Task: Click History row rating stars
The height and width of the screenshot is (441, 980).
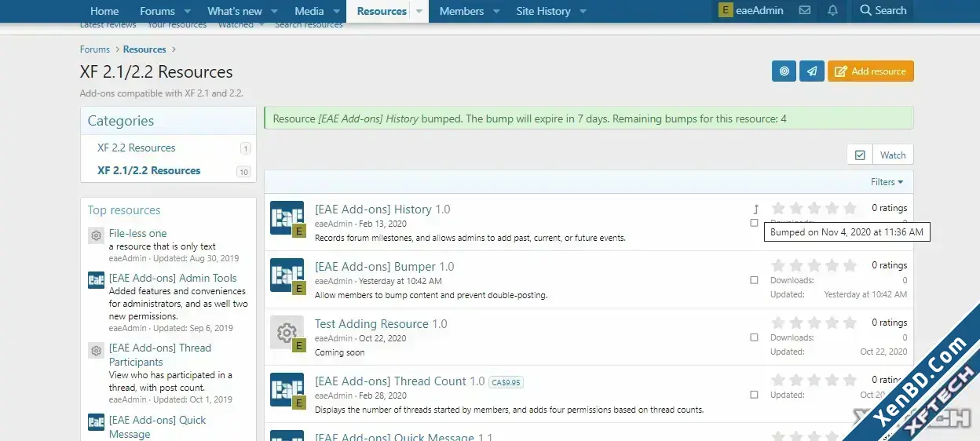Action: coord(814,208)
